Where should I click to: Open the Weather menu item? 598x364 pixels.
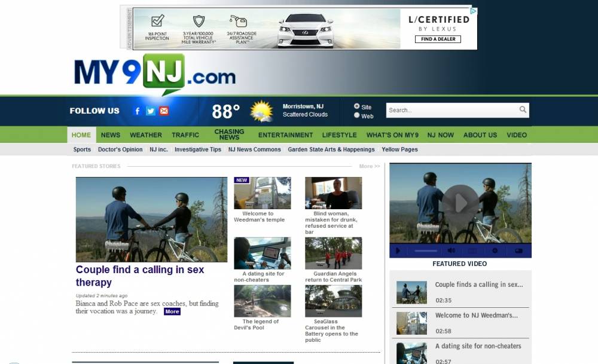[146, 135]
